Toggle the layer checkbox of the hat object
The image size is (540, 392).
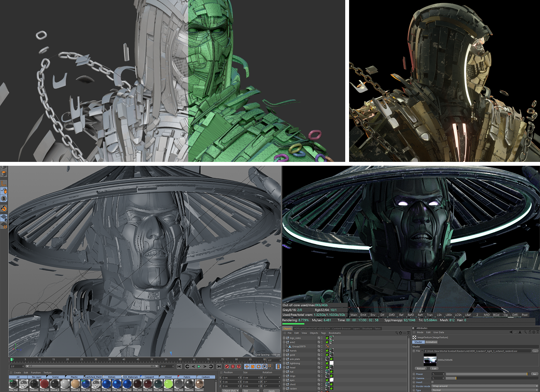click(319, 372)
